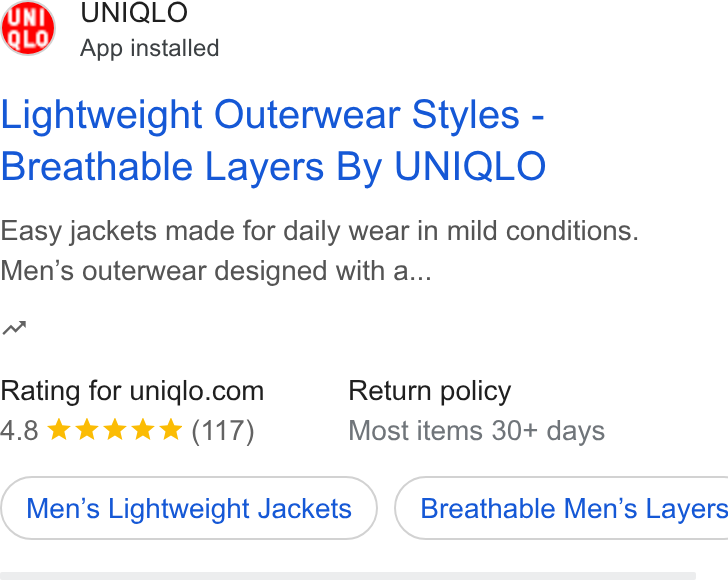Click the 4.8 rating score
This screenshot has width=728, height=580.
click(20, 430)
